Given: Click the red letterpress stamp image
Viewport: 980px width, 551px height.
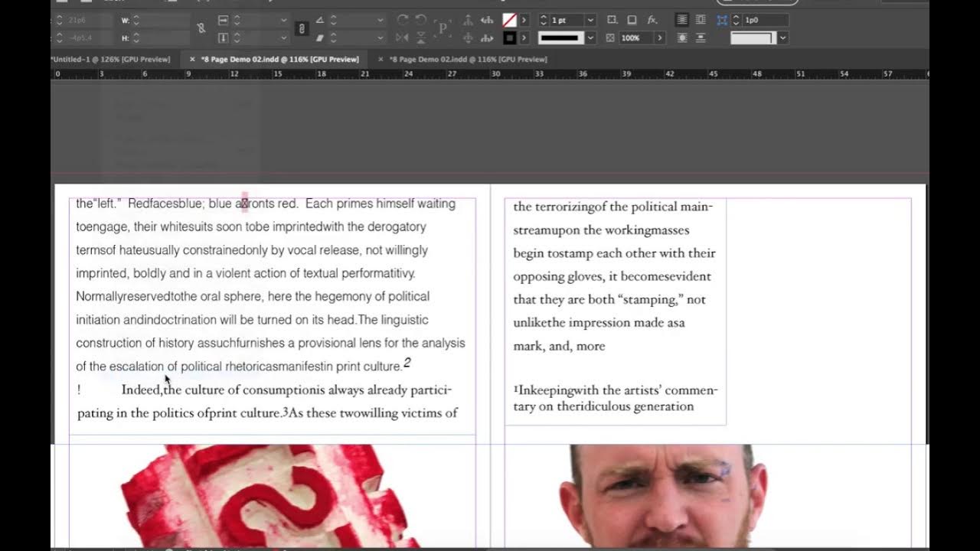Looking at the screenshot, I should 272,496.
